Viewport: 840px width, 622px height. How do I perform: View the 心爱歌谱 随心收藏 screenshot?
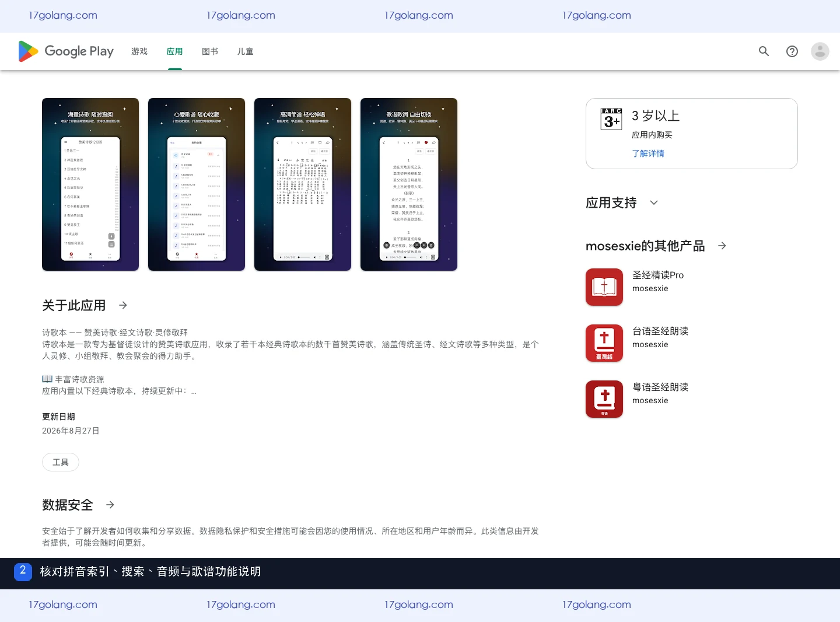pyautogui.click(x=197, y=184)
